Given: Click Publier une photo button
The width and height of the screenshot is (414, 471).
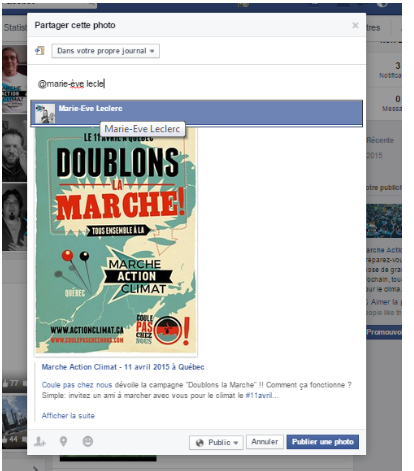Looking at the screenshot, I should pyautogui.click(x=322, y=442).
